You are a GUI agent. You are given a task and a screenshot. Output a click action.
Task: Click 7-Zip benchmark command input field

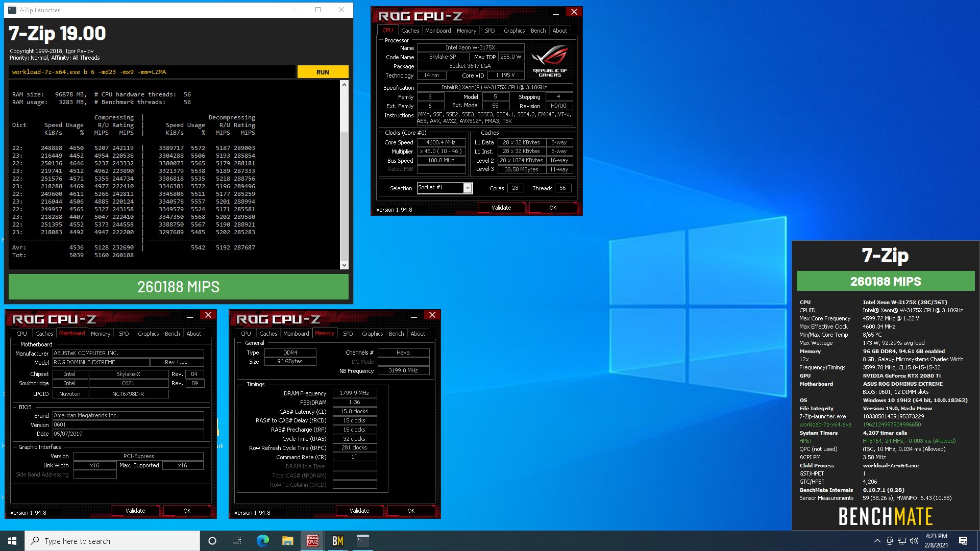click(152, 72)
